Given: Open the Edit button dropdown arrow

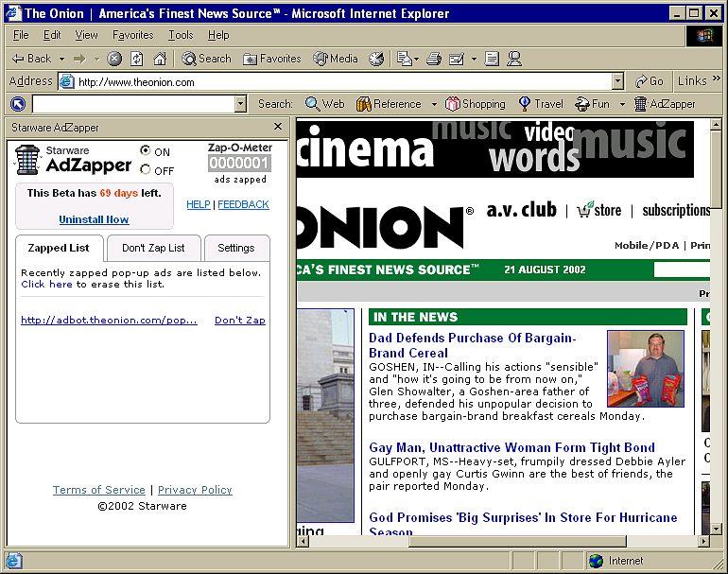Looking at the screenshot, I should click(x=474, y=59).
